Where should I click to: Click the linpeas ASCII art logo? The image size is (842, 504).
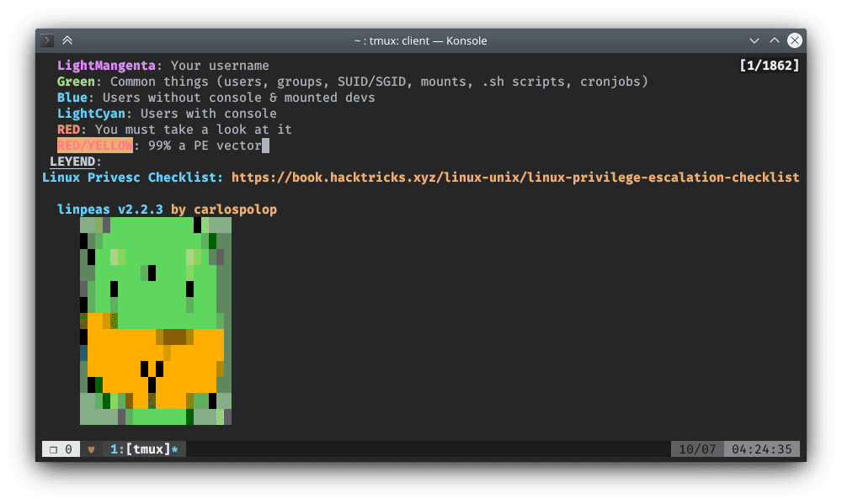[156, 321]
